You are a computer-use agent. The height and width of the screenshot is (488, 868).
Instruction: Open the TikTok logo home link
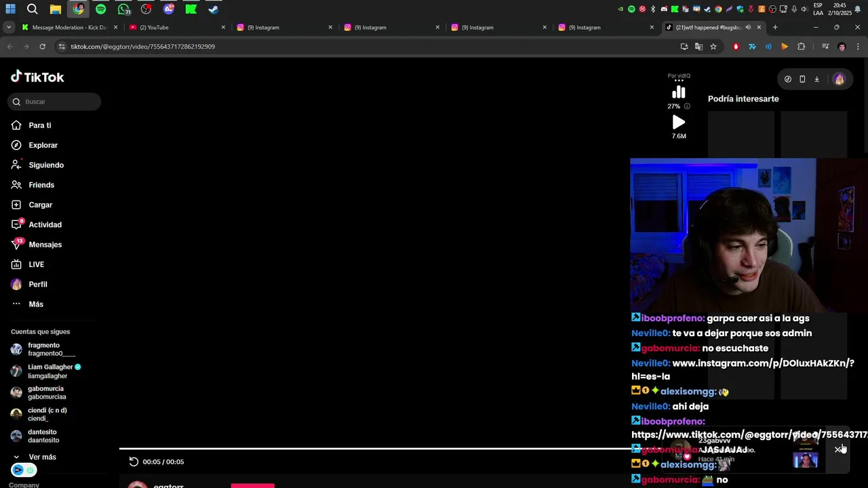[37, 77]
